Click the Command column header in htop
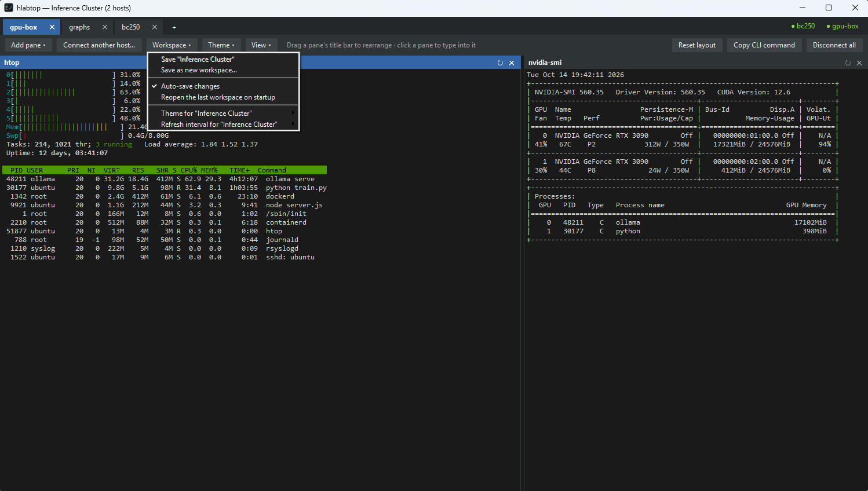 click(x=272, y=170)
